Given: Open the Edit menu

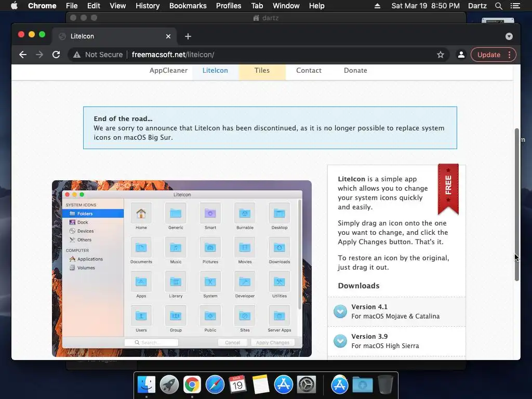Looking at the screenshot, I should pyautogui.click(x=94, y=6).
